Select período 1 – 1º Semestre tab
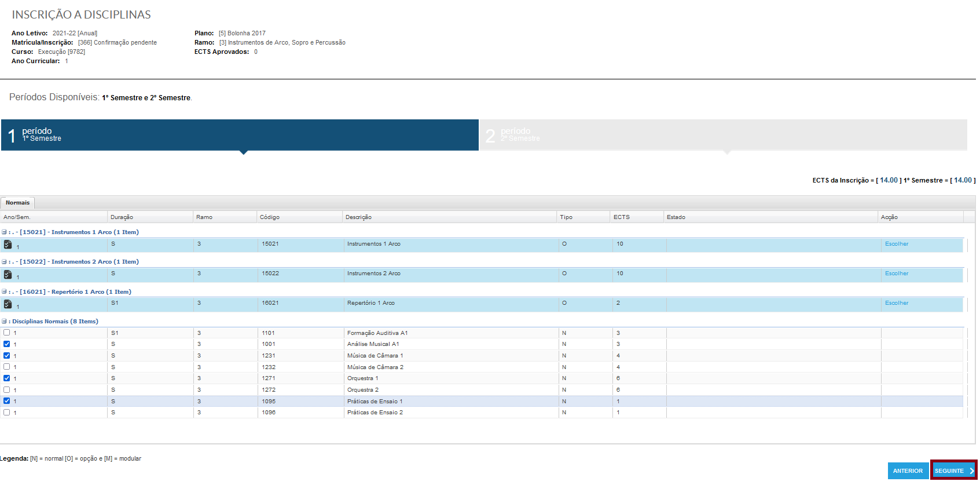 click(x=240, y=135)
